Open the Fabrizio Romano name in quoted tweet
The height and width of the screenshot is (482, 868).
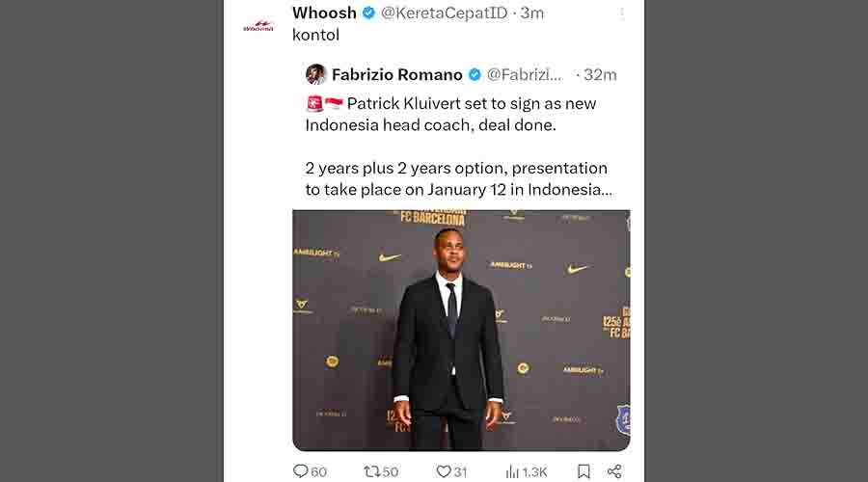pos(396,74)
